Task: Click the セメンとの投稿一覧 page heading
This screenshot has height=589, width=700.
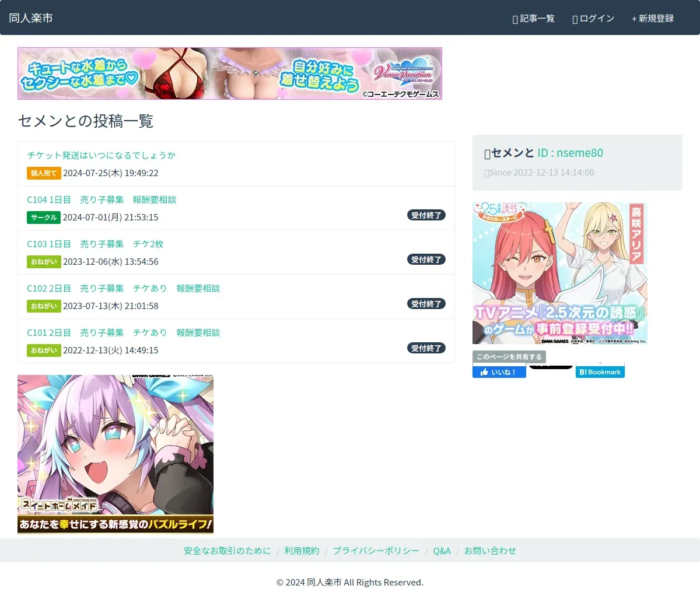Action: tap(86, 121)
